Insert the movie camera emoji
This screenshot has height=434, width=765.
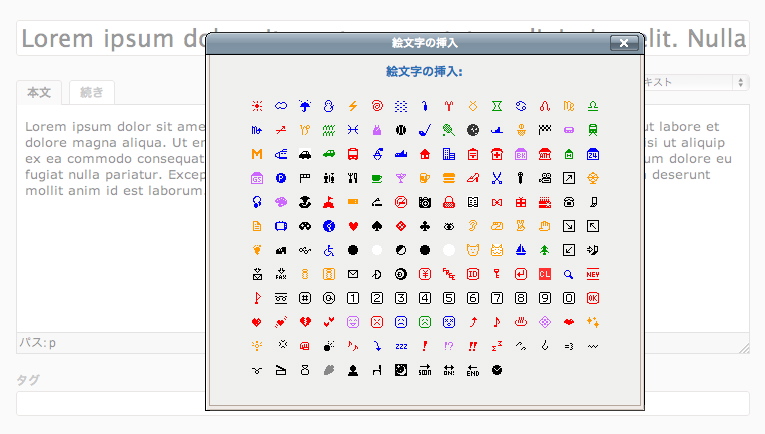click(x=545, y=178)
